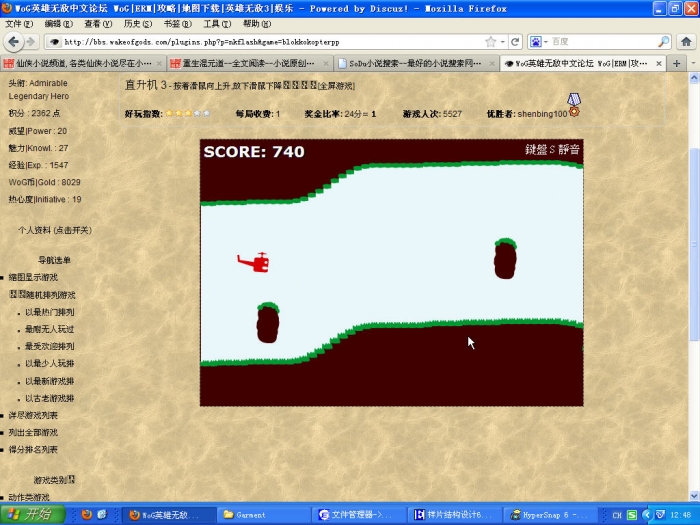Screen dimensions: 700x525
Task: Open the 查看 menu
Action: click(98, 24)
